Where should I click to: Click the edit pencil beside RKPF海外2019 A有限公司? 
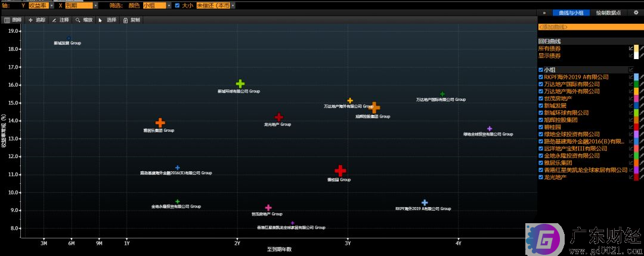[x=642, y=77]
